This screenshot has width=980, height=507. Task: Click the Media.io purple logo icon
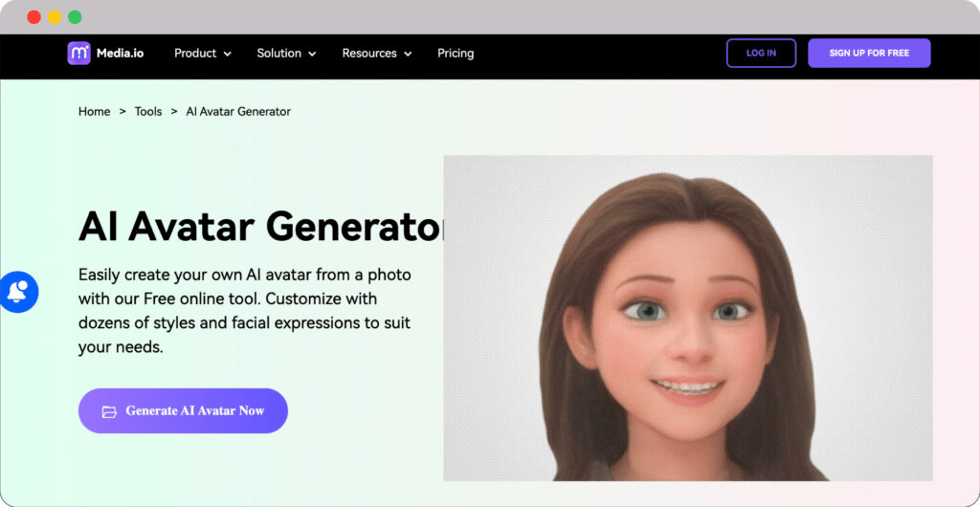tap(78, 54)
